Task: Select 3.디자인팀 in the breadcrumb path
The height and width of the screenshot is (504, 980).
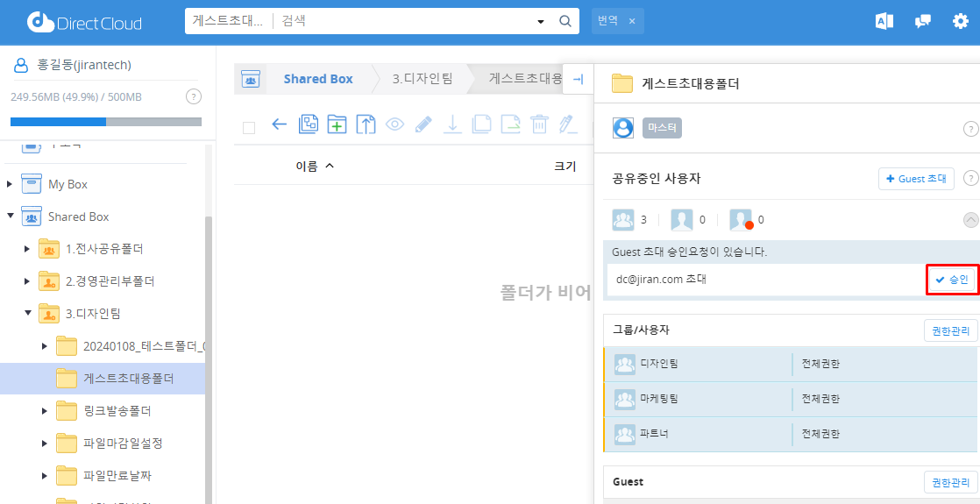Action: [423, 79]
